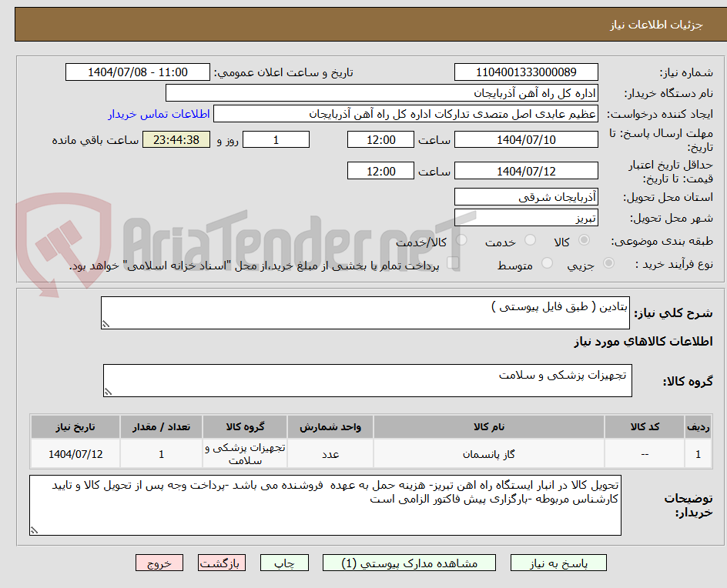Click the resize handle of گروه کالا box
Image resolution: width=727 pixels, height=588 pixels.
tap(107, 393)
